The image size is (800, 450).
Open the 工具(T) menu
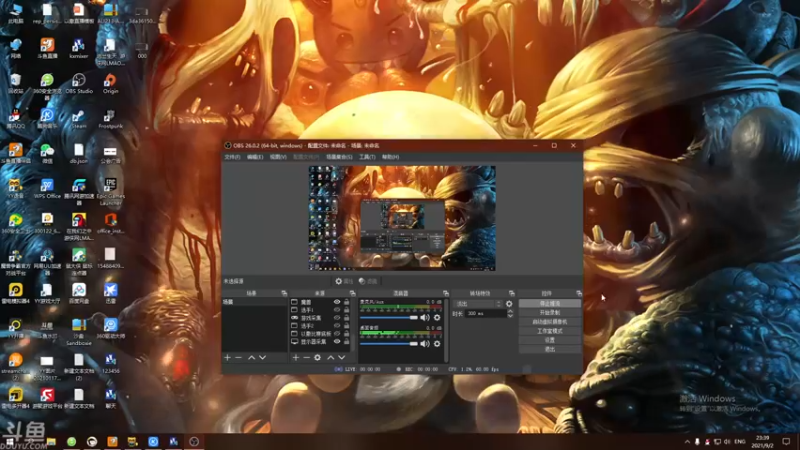(367, 157)
